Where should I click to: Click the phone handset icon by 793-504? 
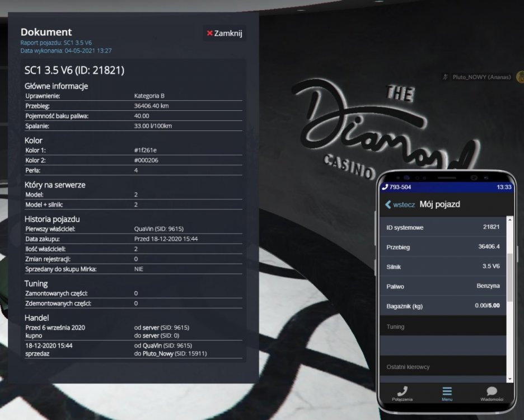pos(385,187)
